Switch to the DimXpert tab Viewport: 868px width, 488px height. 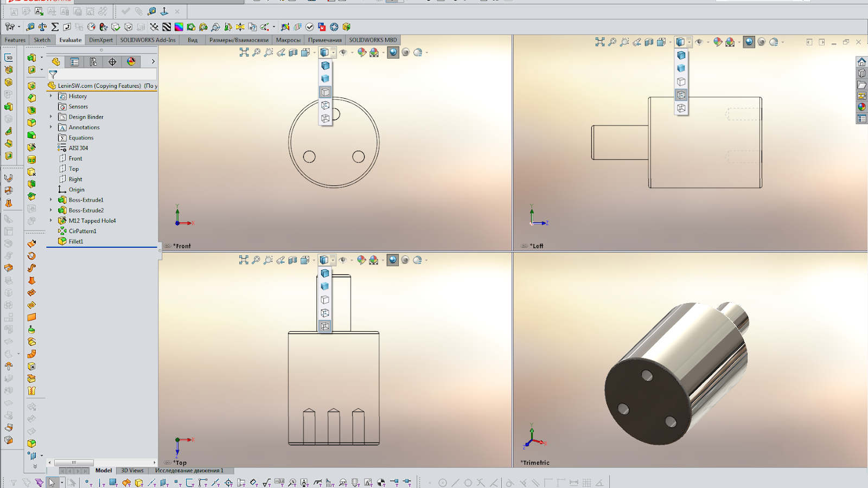point(100,40)
